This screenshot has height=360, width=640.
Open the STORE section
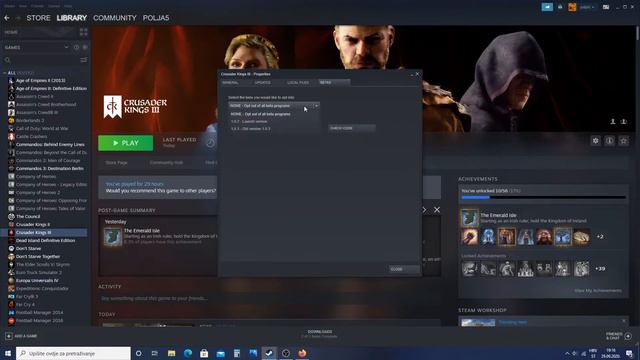38,18
